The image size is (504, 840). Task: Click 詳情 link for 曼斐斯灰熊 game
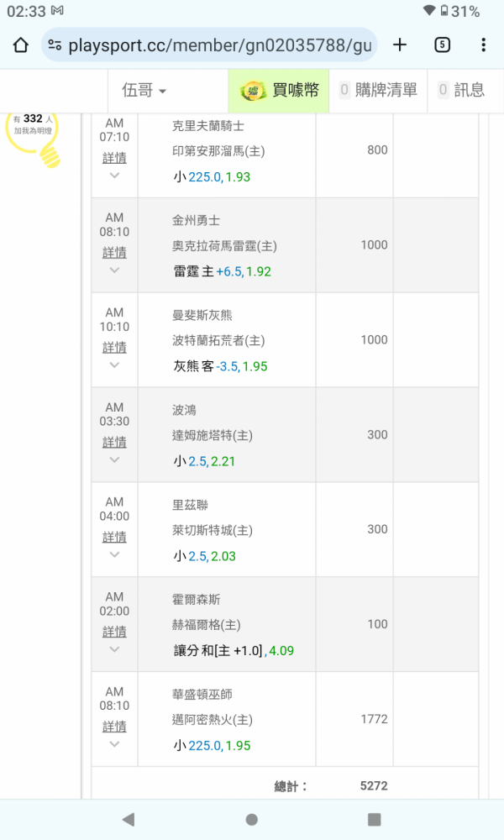115,347
